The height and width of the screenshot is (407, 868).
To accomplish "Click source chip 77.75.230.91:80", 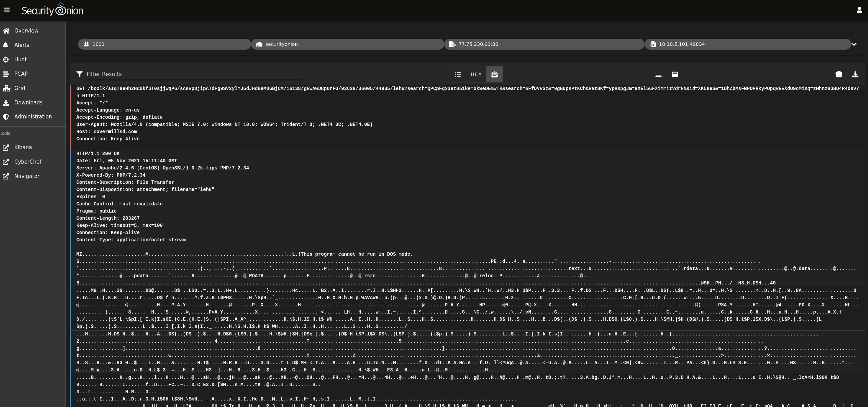I will pos(544,44).
